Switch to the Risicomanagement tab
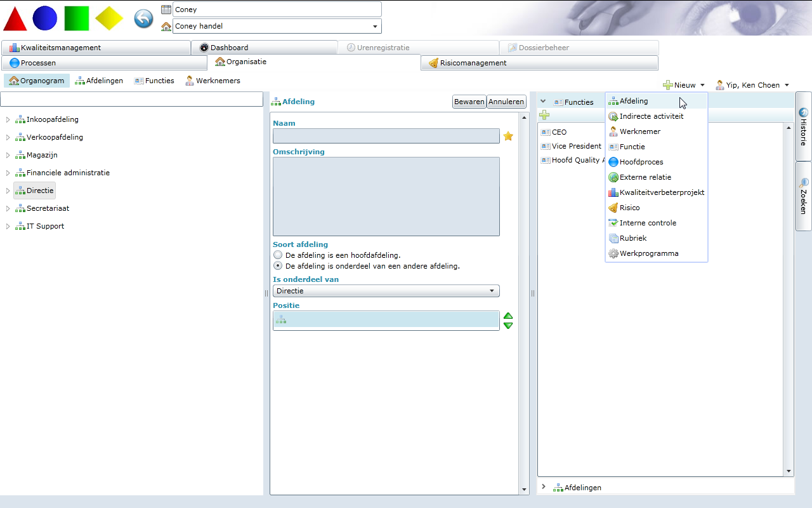Image resolution: width=812 pixels, height=508 pixels. point(539,63)
